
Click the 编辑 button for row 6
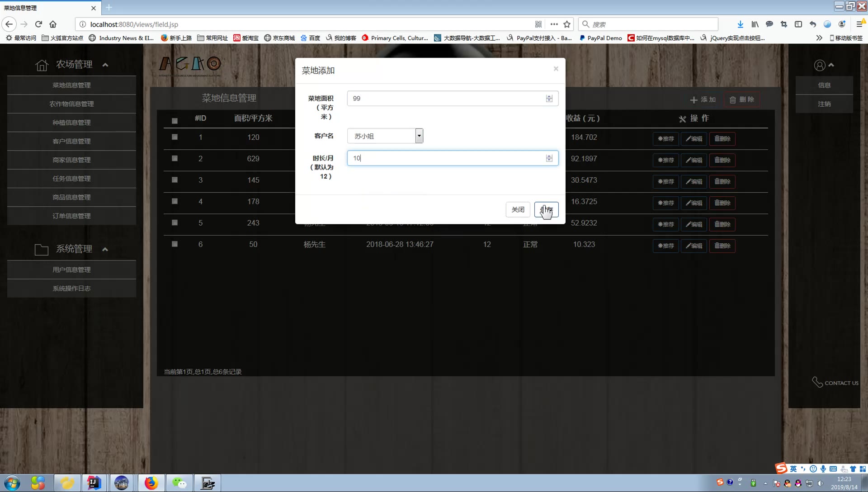pos(693,246)
